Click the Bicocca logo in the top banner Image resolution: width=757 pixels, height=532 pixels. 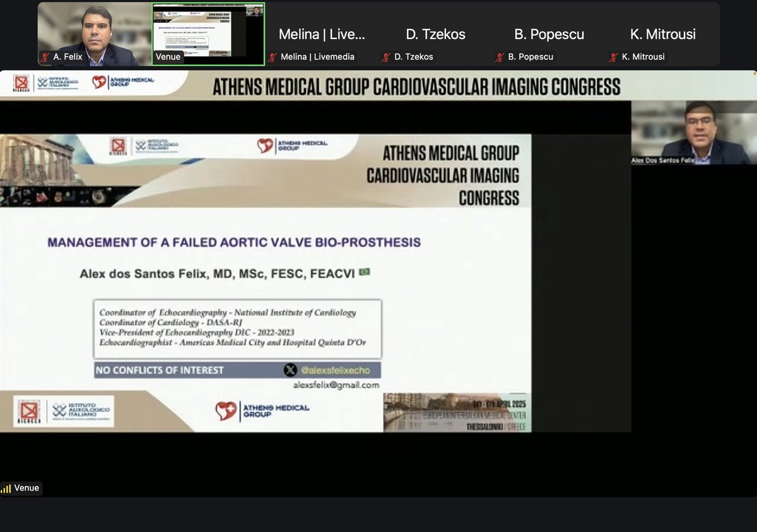tap(21, 83)
